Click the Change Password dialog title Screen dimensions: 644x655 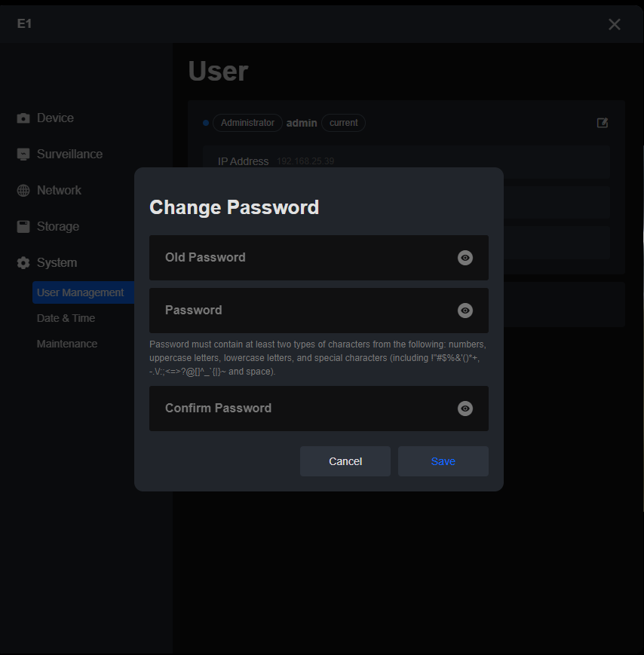click(234, 207)
